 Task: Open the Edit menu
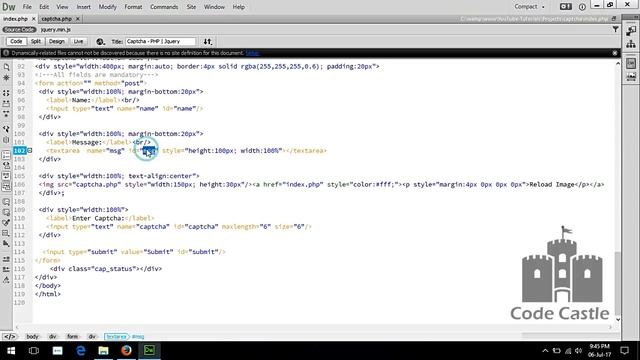pos(44,7)
